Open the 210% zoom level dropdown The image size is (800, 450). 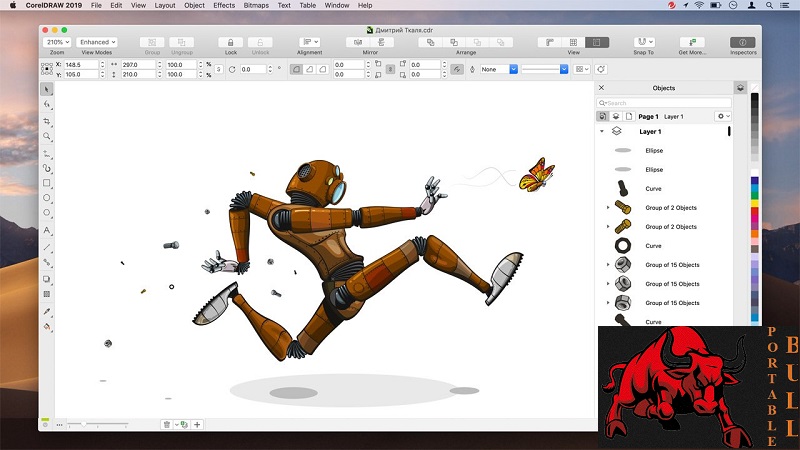click(57, 42)
